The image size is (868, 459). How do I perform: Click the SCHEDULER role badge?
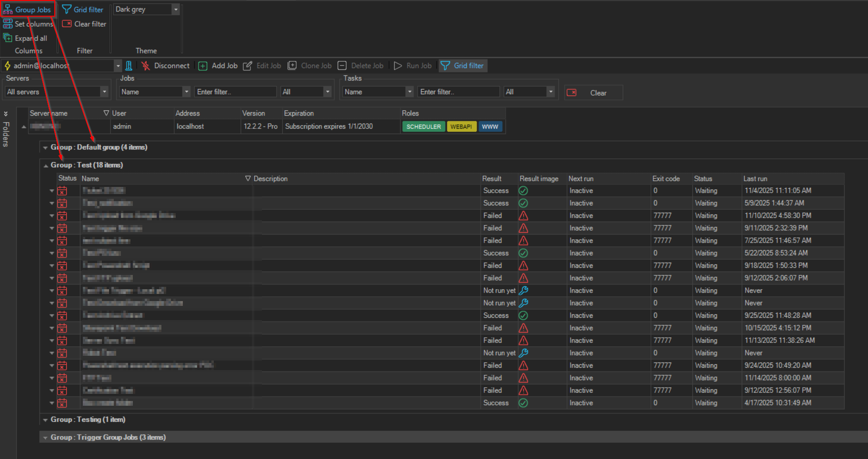point(423,127)
